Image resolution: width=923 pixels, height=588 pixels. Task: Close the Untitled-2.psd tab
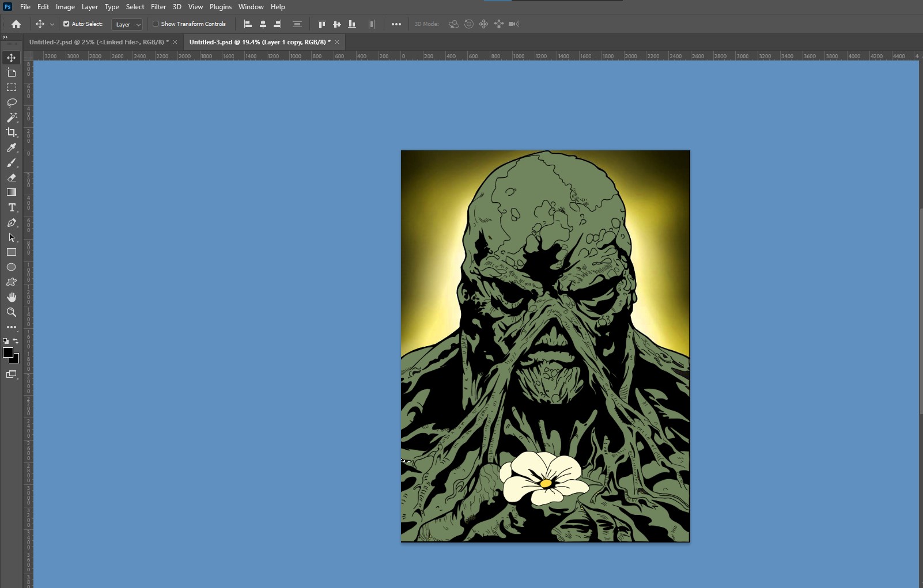point(175,42)
